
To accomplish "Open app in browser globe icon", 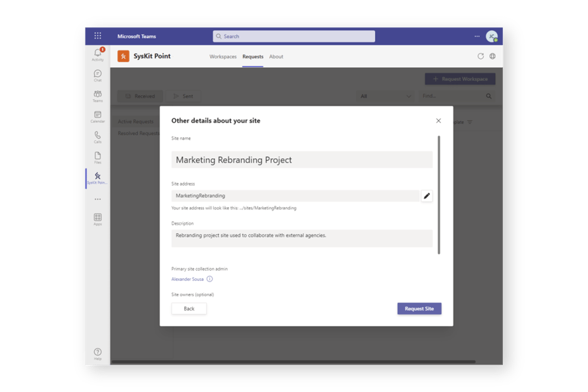I will [x=493, y=56].
